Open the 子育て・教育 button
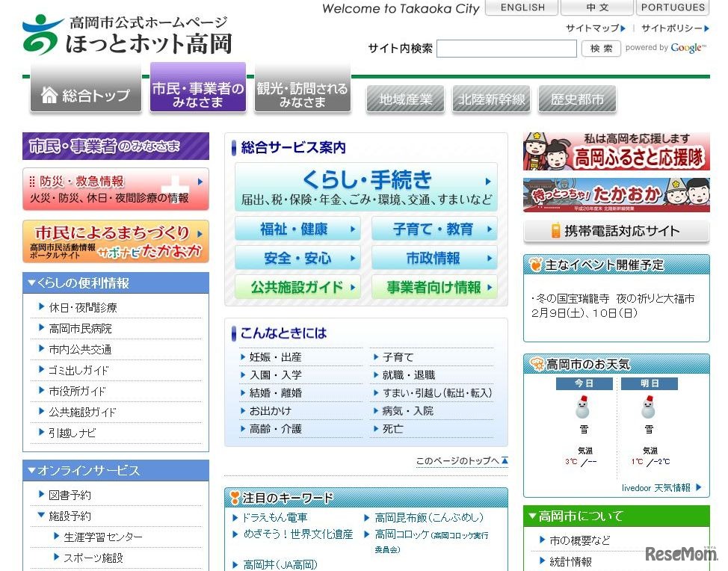This screenshot has width=728, height=571. pos(434,229)
